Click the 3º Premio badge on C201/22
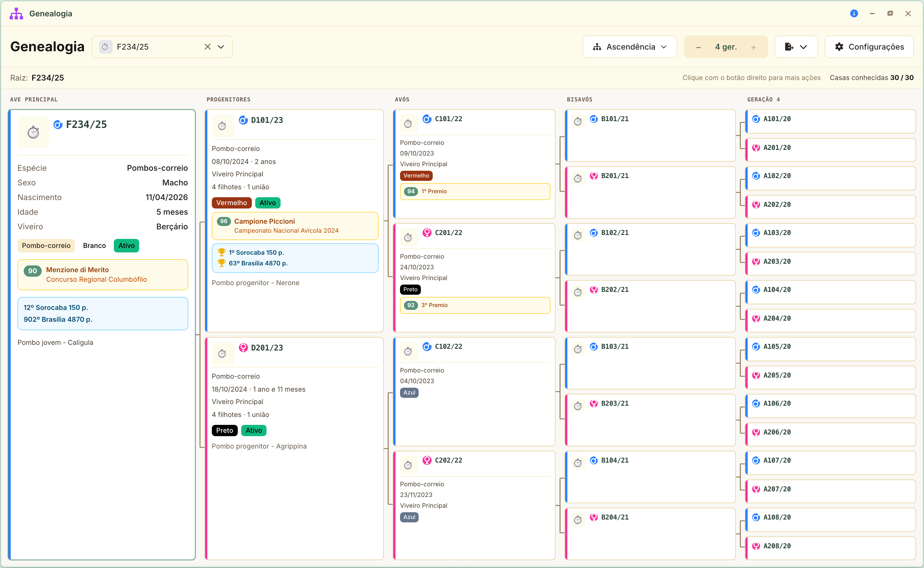This screenshot has width=924, height=568. (475, 305)
